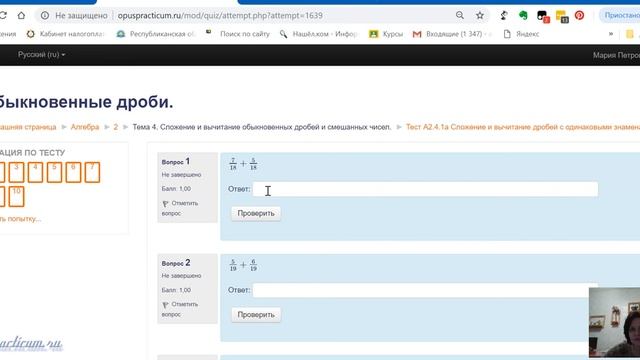Click the finish attempt 'попытку...' link

pos(20,219)
